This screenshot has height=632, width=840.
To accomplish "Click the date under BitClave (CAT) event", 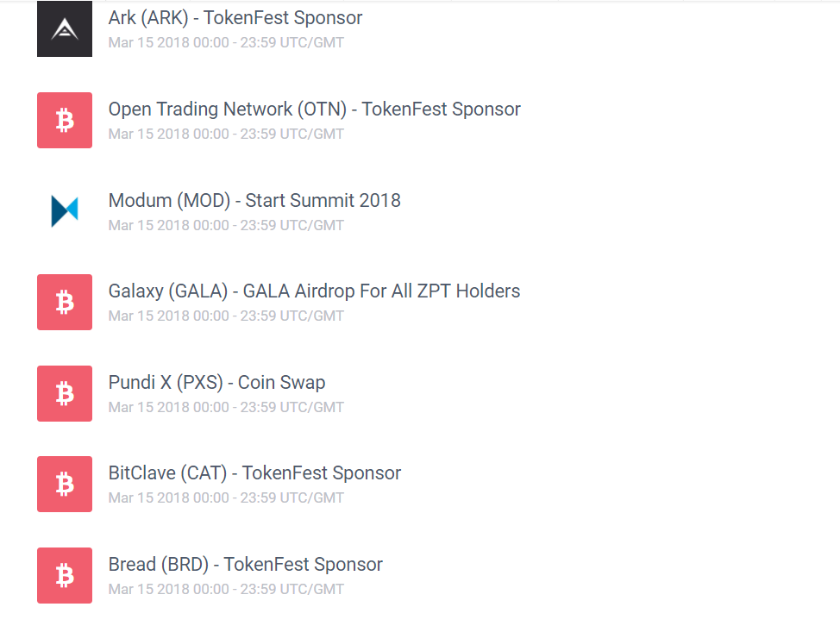I will click(226, 497).
